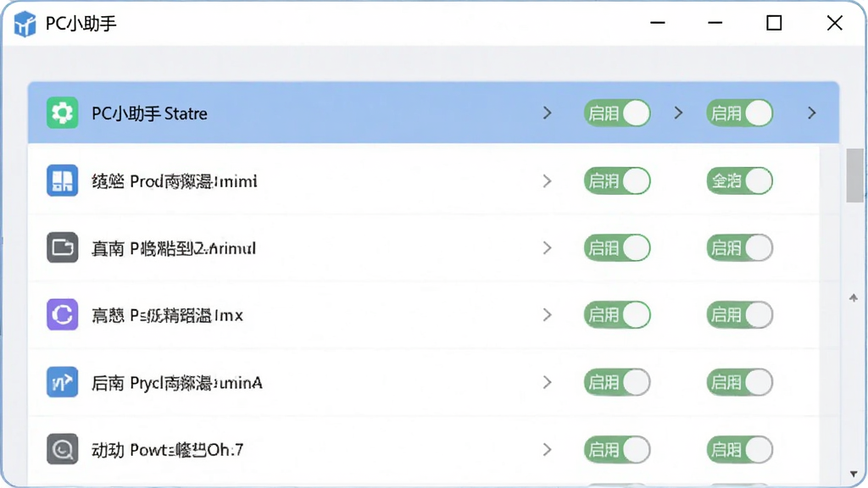Expand chevron after PC小助手 Statre label

point(547,113)
